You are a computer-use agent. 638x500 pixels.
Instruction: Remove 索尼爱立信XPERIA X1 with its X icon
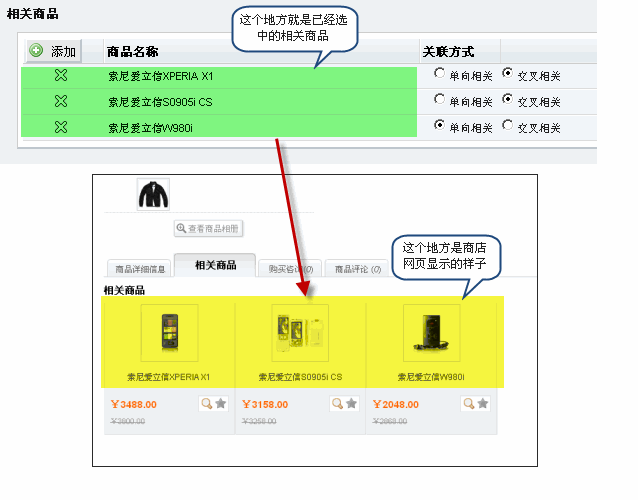point(61,75)
